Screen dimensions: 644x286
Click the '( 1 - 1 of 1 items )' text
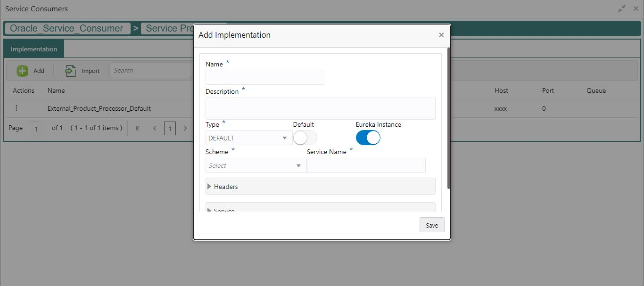96,128
